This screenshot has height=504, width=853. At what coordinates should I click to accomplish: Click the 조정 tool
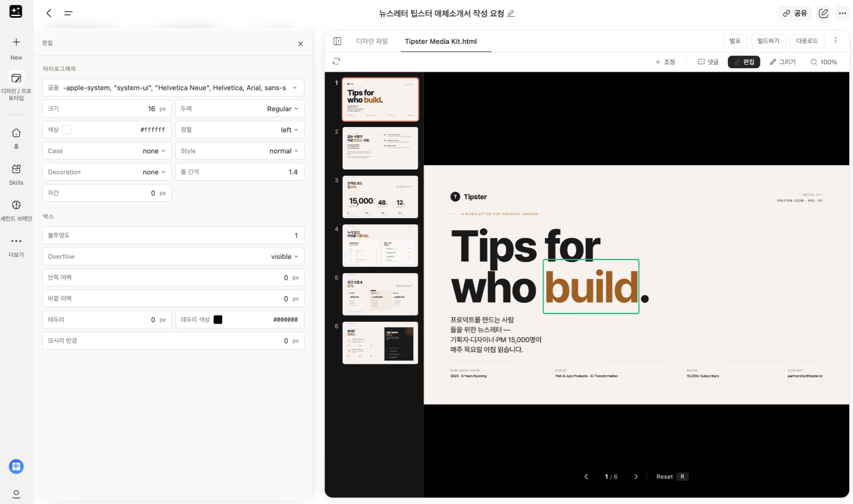click(665, 62)
